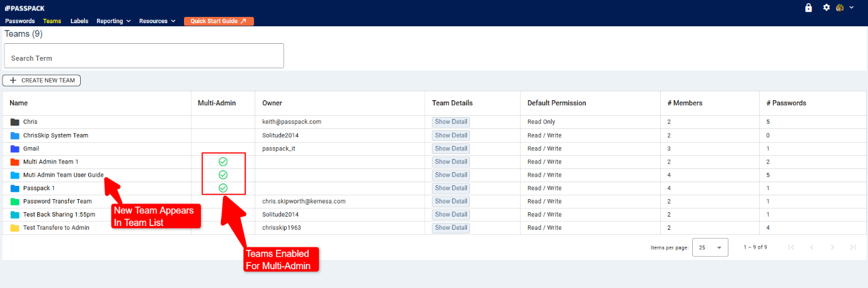Image resolution: width=868 pixels, height=288 pixels.
Task: Show Detail for Gmail team
Action: point(451,148)
